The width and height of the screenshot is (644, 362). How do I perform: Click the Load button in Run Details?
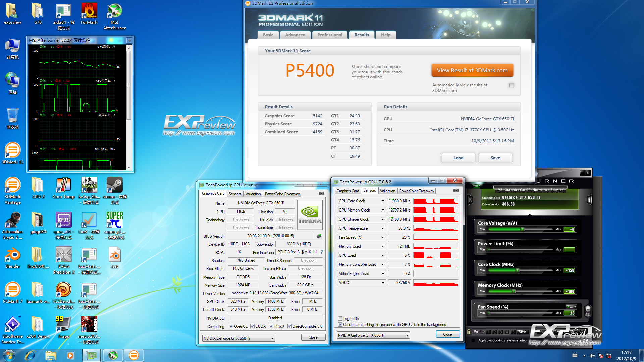pos(458,158)
